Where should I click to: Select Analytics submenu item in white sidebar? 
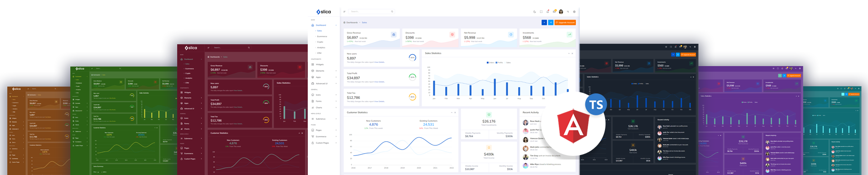321,47
